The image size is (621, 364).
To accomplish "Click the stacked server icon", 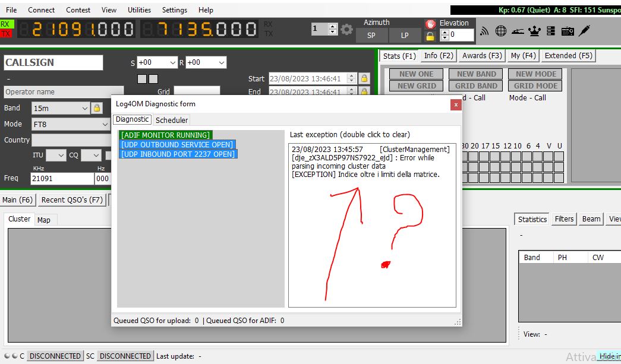I will pos(551,31).
